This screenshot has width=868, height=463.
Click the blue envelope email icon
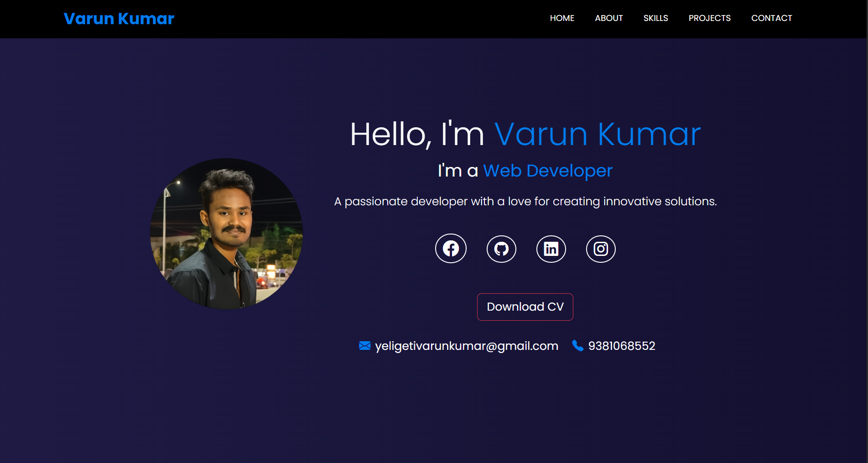point(364,346)
